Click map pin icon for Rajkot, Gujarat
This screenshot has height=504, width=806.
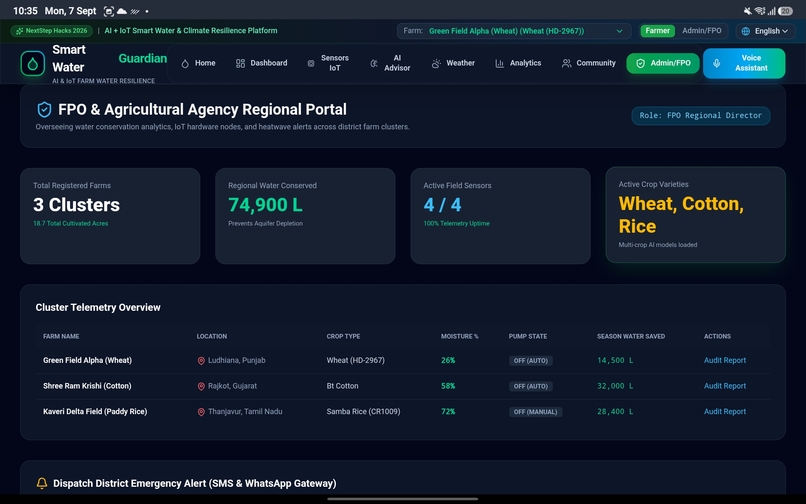tap(201, 386)
